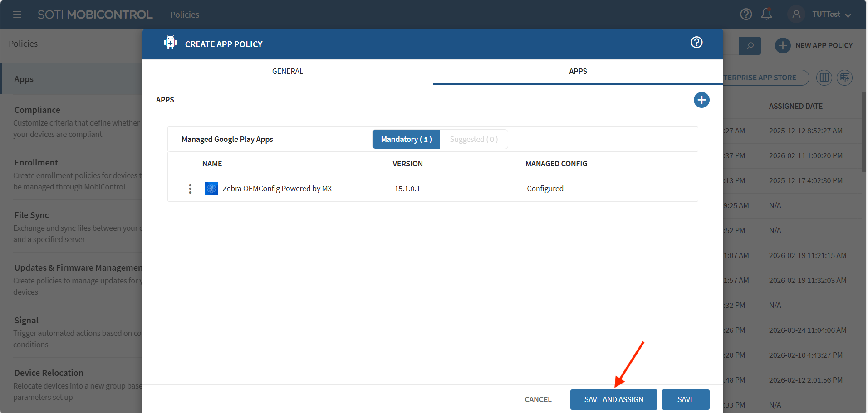Click the Configured managed config status
This screenshot has width=868, height=413.
tap(545, 189)
